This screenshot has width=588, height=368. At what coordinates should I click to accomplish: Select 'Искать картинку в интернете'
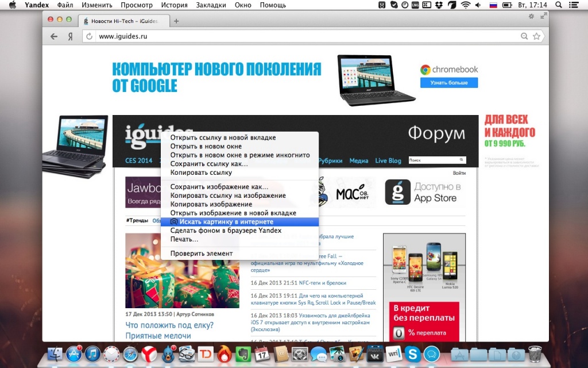239,221
